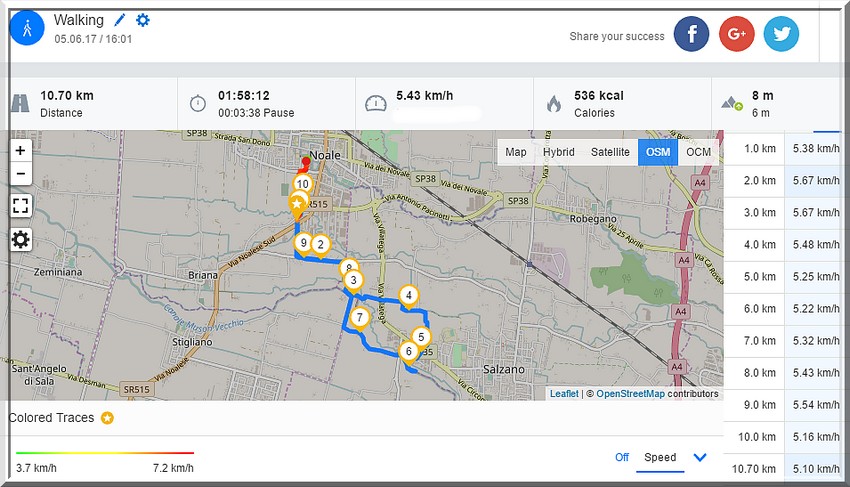Share on Google Plus
The height and width of the screenshot is (487, 850).
(737, 34)
